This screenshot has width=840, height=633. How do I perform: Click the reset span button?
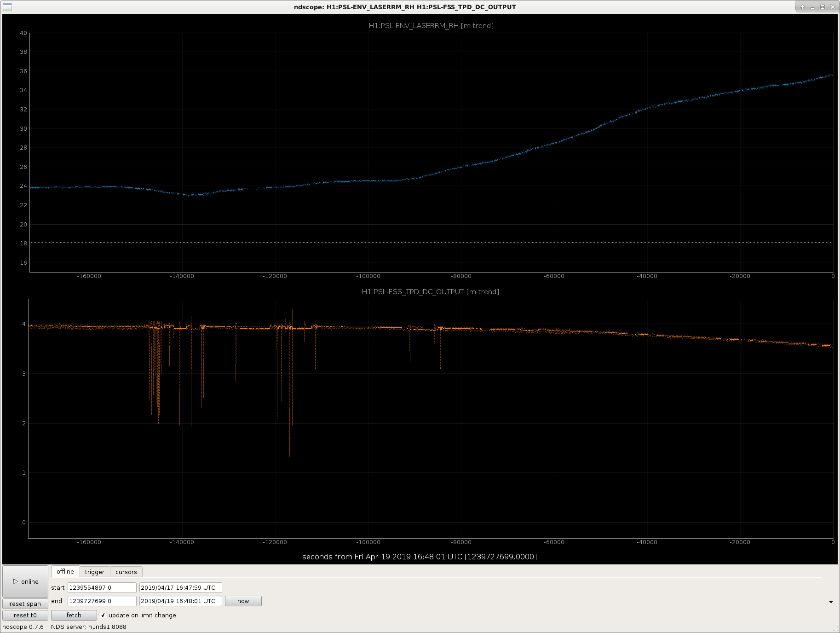[x=25, y=604]
